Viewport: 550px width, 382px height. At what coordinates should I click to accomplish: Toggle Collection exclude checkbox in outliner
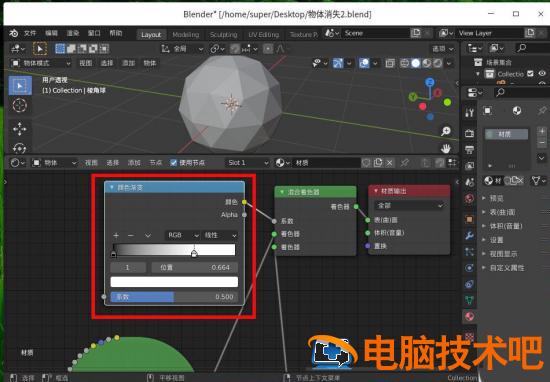point(530,74)
